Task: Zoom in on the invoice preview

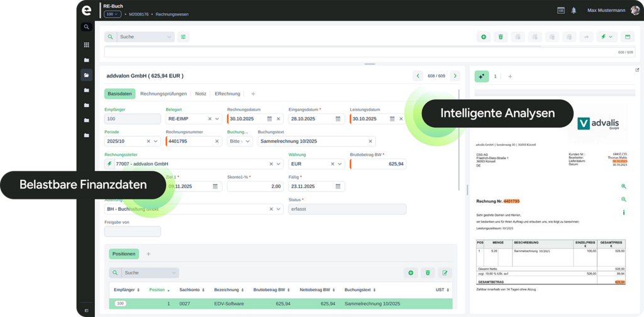Action: 623,187
